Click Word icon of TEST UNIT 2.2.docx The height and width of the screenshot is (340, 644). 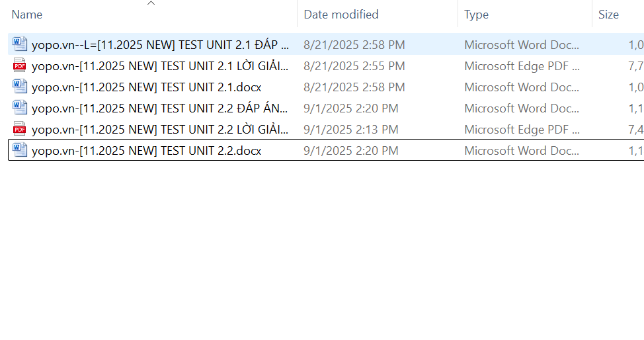pos(20,150)
